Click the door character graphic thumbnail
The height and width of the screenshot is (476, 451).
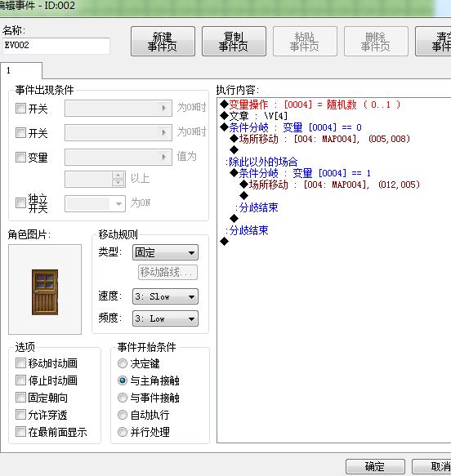pos(45,289)
